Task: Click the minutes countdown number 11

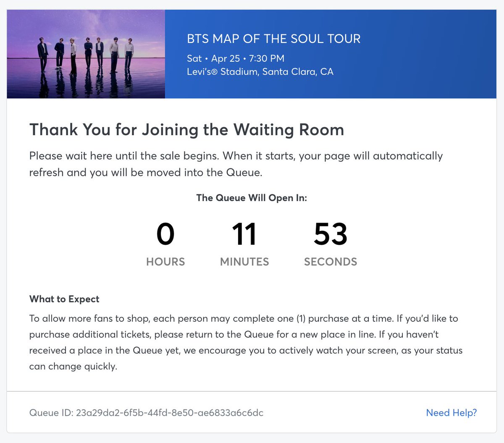Action: [244, 234]
